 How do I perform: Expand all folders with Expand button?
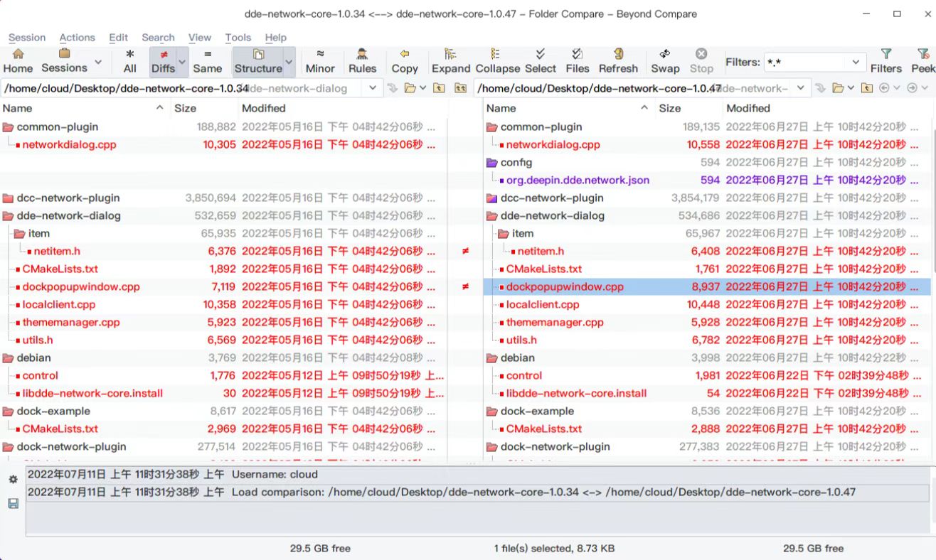coord(451,61)
